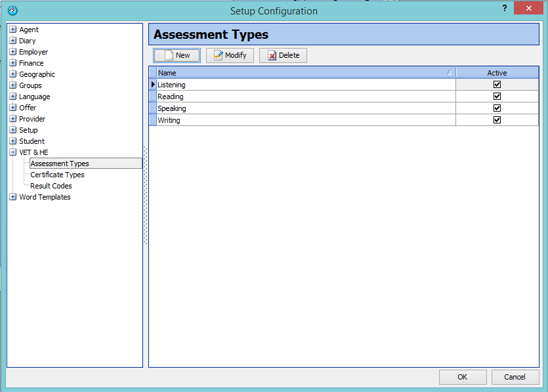Click the Cancel button
Viewport: 548px width, 392px height.
pos(515,377)
